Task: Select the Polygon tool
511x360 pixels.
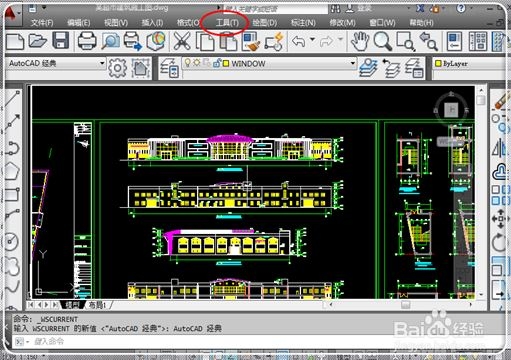Action: (12, 171)
